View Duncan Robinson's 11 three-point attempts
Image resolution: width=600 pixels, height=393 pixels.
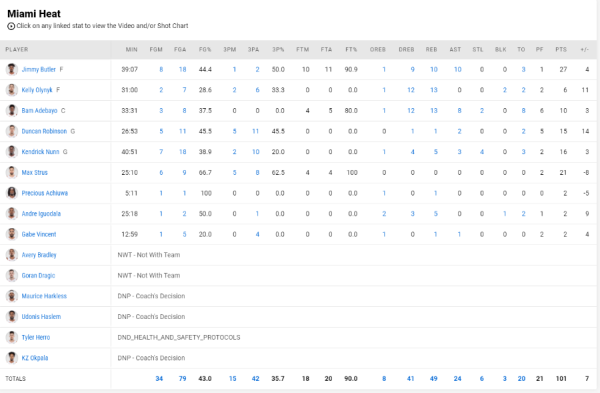[256, 131]
